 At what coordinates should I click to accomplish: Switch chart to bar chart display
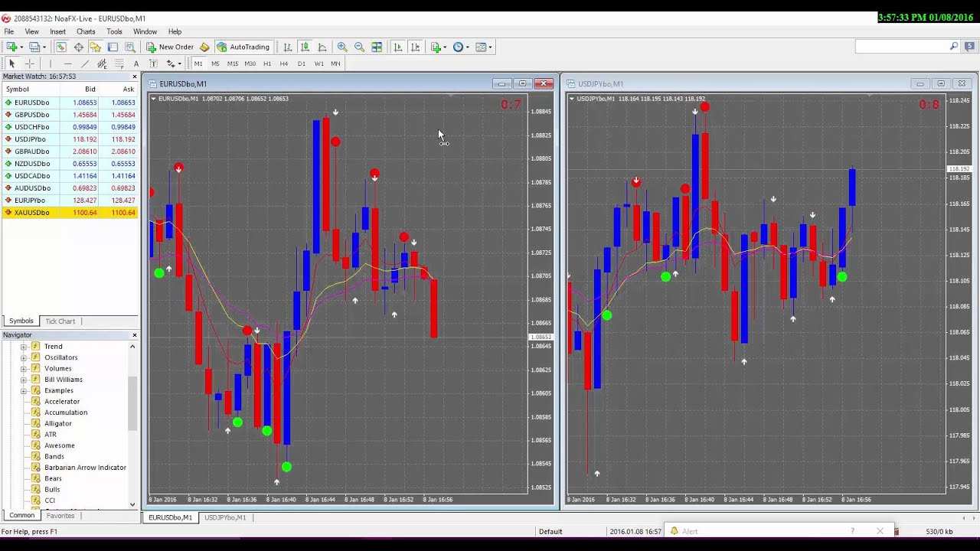(288, 47)
